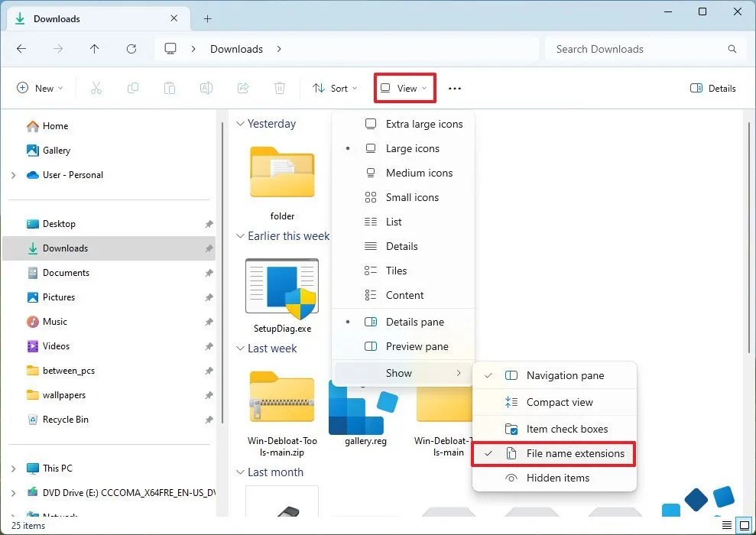
Task: Click the Share icon in the toolbar
Action: tap(243, 88)
